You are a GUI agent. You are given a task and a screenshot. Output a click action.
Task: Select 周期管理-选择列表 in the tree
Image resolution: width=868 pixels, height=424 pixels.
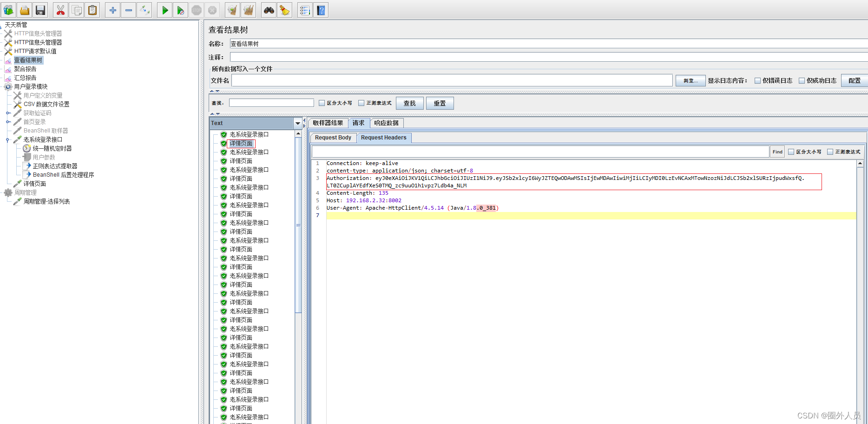pos(47,201)
